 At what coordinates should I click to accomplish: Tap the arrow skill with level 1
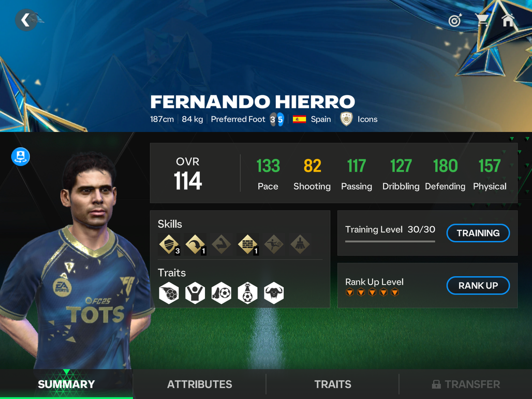click(196, 244)
